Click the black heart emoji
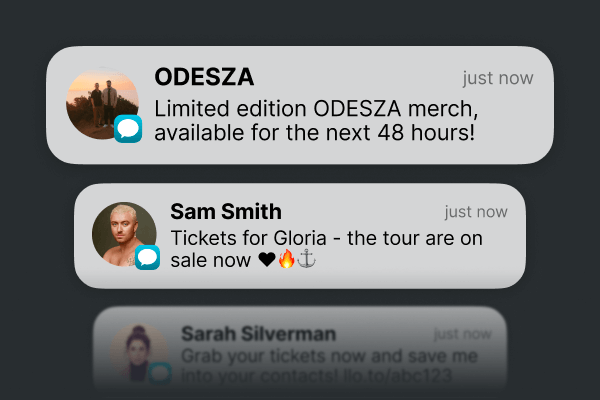The width and height of the screenshot is (600, 400). [x=266, y=261]
